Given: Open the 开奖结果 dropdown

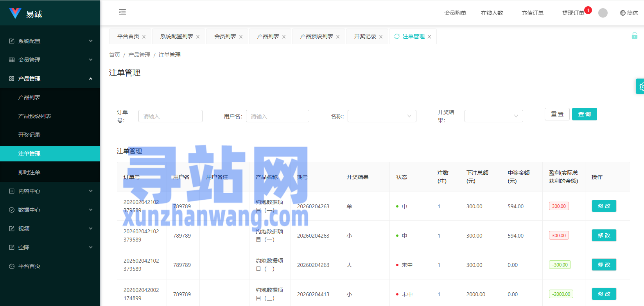Looking at the screenshot, I should pyautogui.click(x=493, y=116).
